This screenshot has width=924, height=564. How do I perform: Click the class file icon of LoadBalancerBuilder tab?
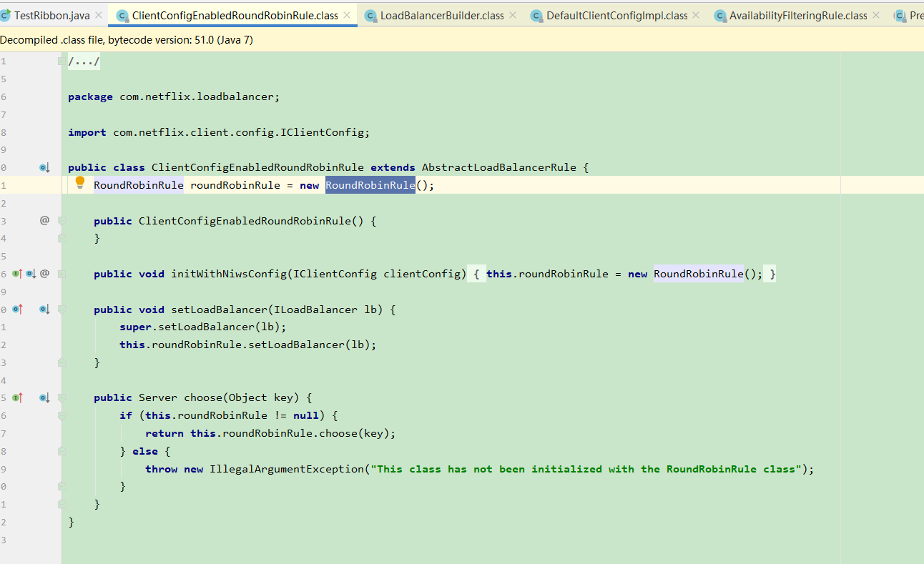(x=370, y=15)
